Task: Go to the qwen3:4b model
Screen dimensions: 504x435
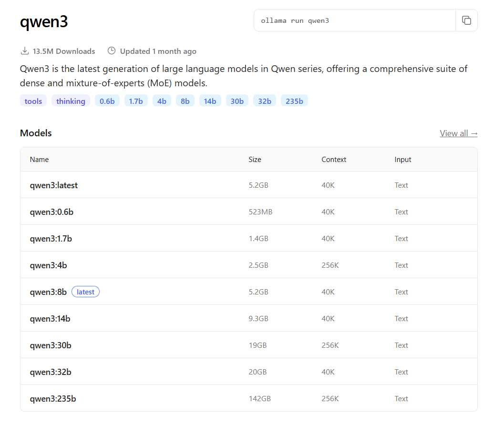Action: [48, 265]
